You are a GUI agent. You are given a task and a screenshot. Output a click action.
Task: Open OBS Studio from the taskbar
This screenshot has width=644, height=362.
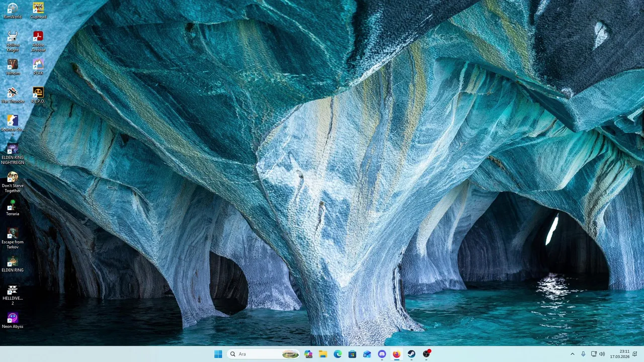coord(427,354)
